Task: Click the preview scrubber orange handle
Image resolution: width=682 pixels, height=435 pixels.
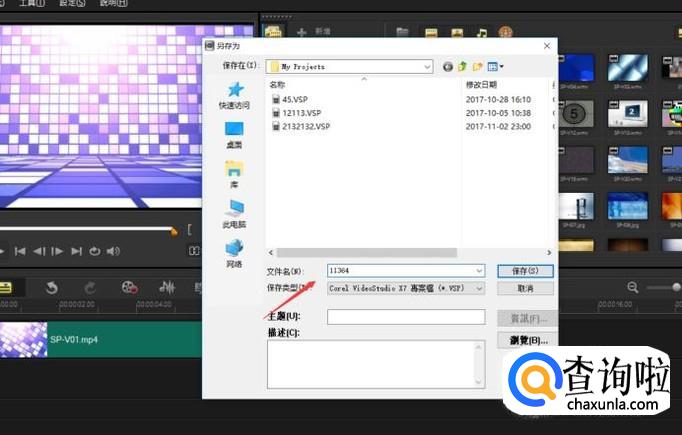Action: tap(174, 231)
